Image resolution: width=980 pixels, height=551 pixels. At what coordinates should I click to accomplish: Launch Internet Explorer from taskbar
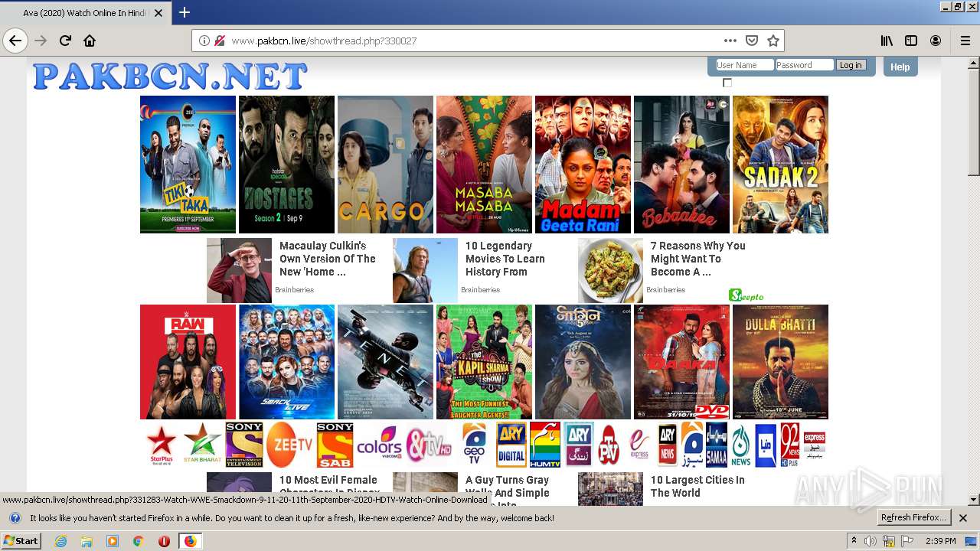[x=60, y=540]
